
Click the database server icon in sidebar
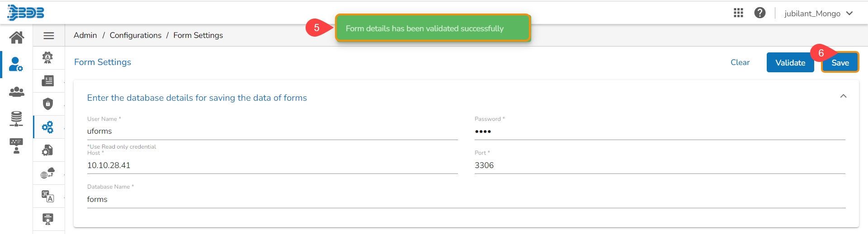point(16,118)
